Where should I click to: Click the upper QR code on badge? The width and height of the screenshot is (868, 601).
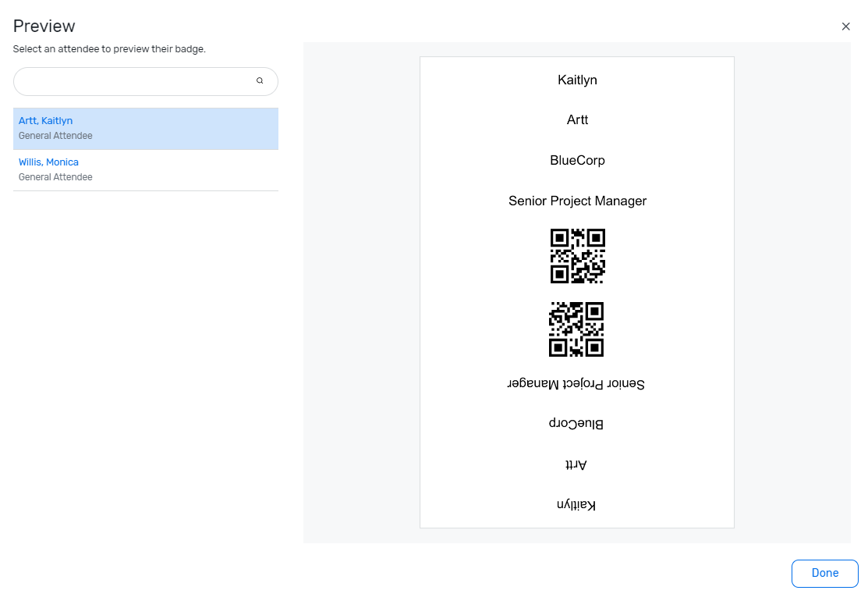pyautogui.click(x=577, y=255)
